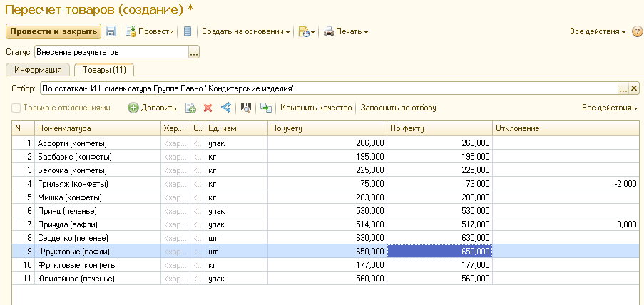Viewport: 644px width, 305px height.
Task: Select the Мишка (конфеты) row
Action: (326, 197)
